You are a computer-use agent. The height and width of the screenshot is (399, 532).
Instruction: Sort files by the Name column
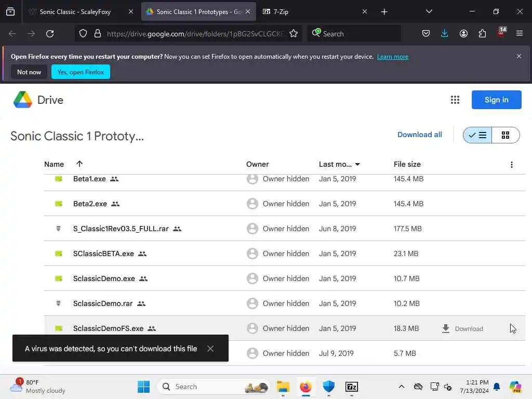coord(54,164)
